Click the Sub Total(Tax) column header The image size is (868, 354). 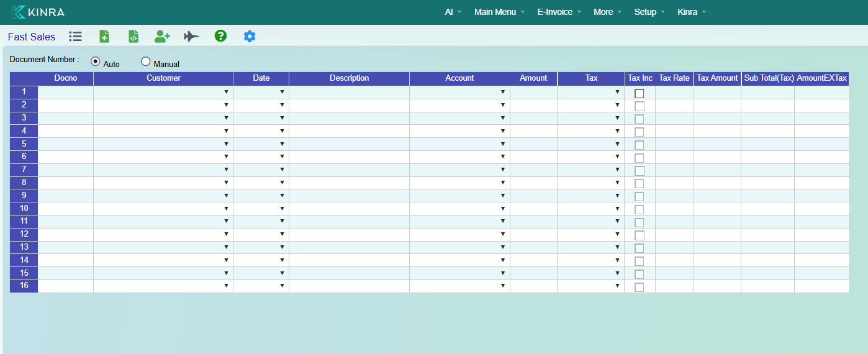[x=769, y=78]
